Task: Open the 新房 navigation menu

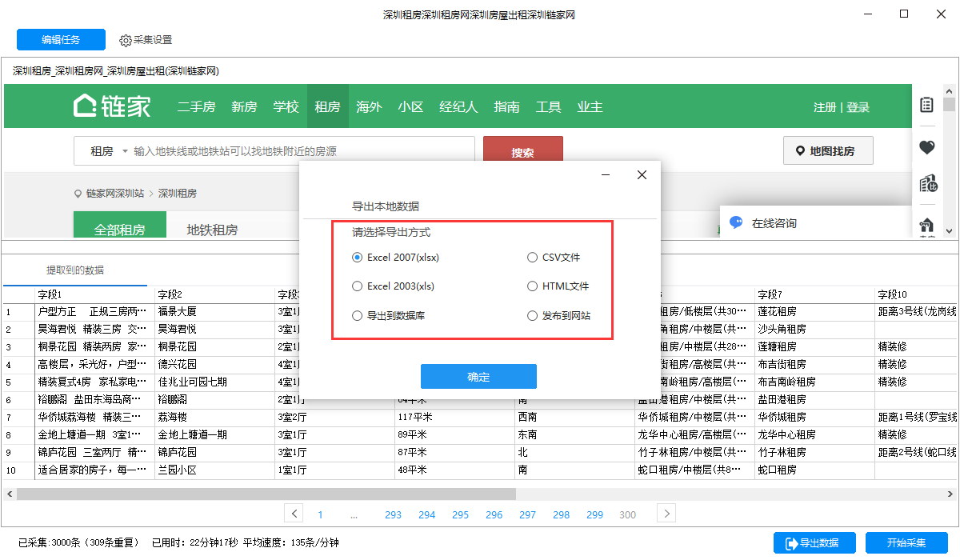Action: pos(244,106)
